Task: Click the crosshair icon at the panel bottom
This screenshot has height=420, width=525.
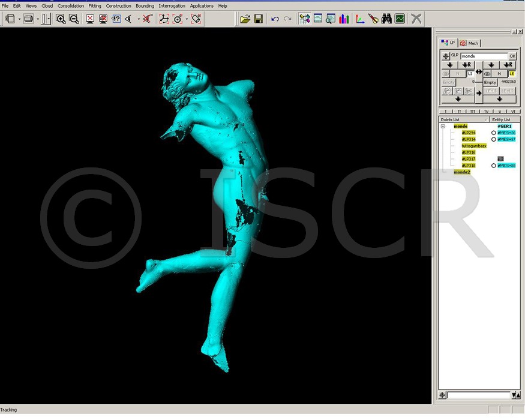Action: point(442,395)
